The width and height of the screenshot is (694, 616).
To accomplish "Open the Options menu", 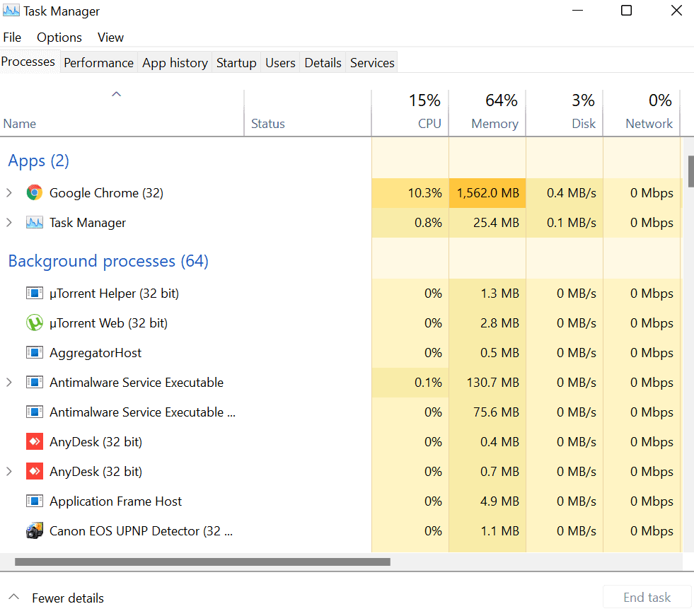I will coord(59,37).
